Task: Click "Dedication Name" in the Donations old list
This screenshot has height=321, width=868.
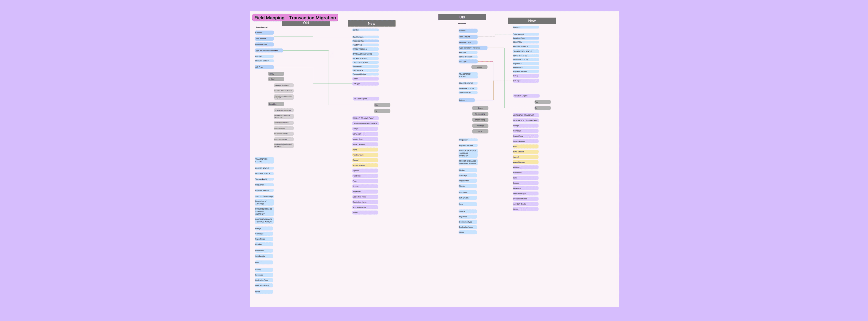Action: tap(264, 285)
